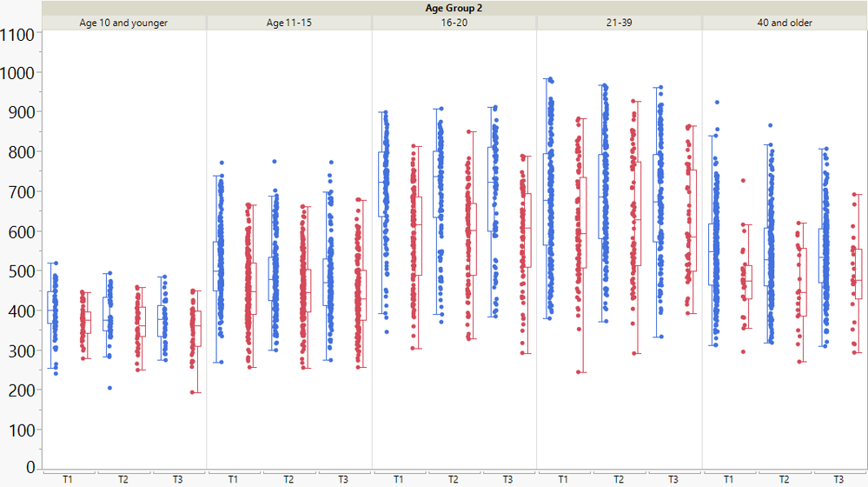This screenshot has height=487, width=868.
Task: Select blue T1 box in 16-20 panel
Action: [382, 184]
